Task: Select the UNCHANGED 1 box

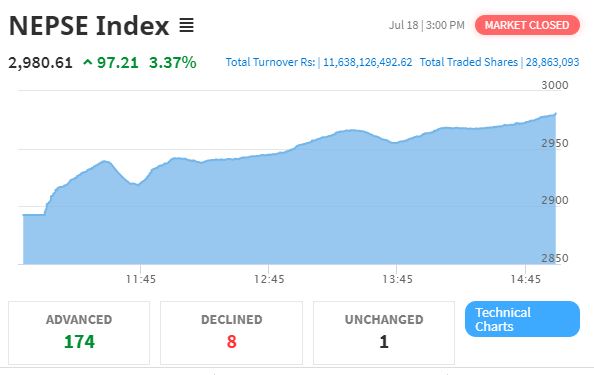Action: [x=384, y=333]
